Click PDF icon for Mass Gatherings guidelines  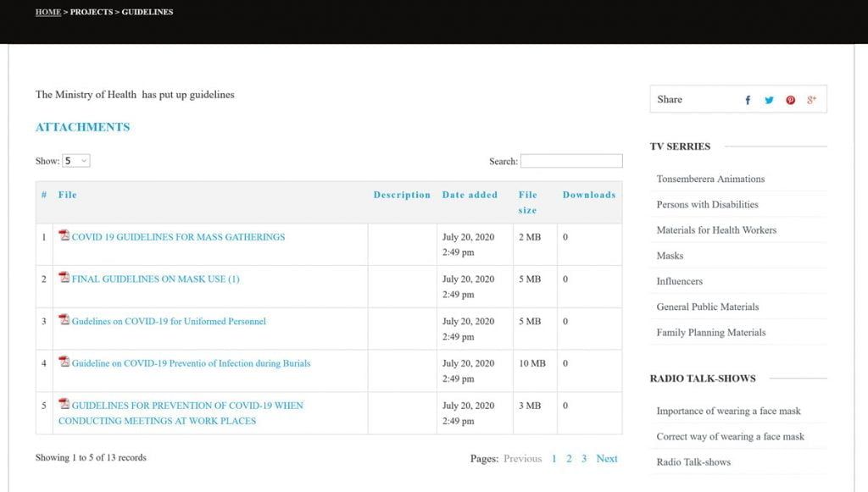point(64,235)
